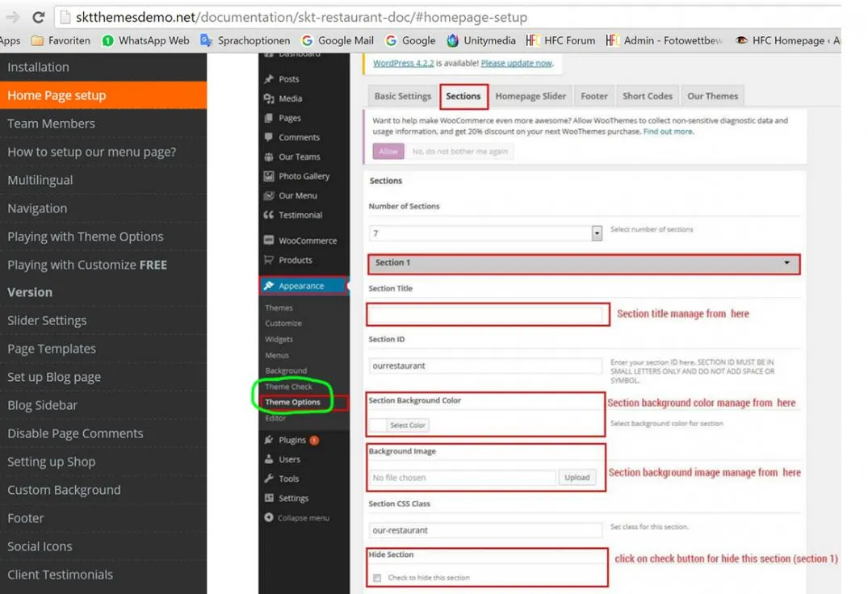This screenshot has width=868, height=594.
Task: Switch to the Short Codes tab
Action: coord(647,96)
